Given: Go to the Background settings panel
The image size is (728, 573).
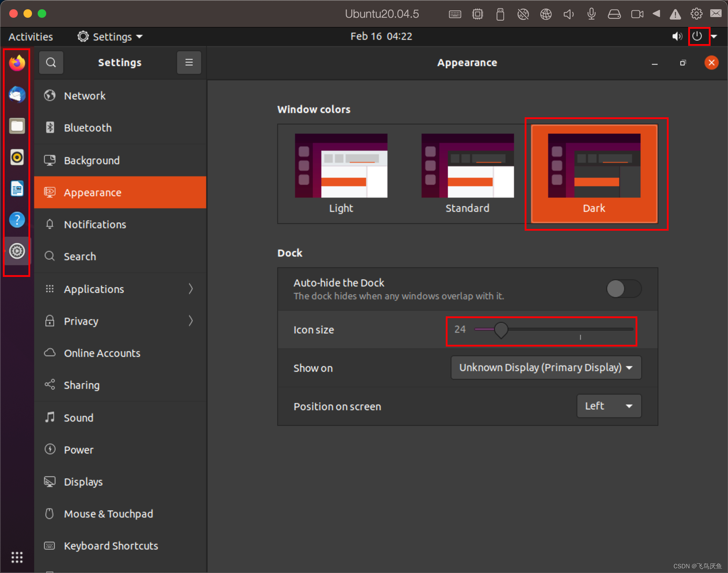Looking at the screenshot, I should [120, 160].
